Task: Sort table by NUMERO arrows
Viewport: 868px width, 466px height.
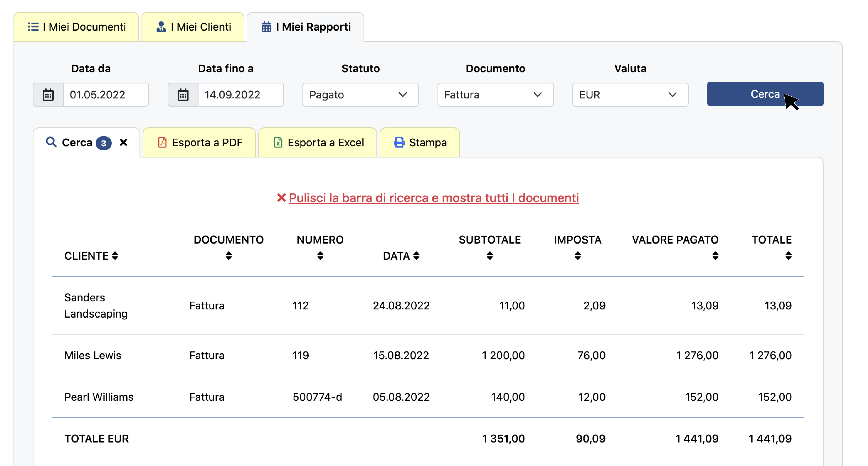Action: point(320,256)
